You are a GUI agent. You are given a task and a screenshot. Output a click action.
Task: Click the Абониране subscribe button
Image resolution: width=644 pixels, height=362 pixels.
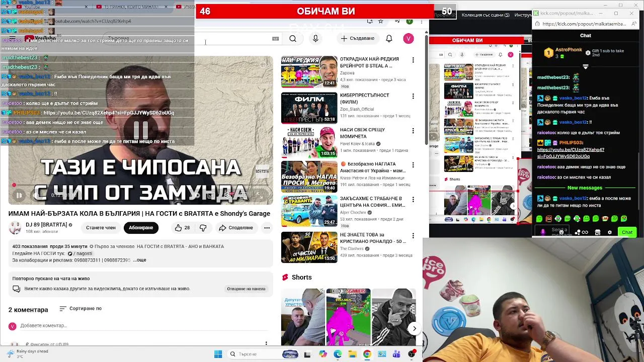(141, 228)
